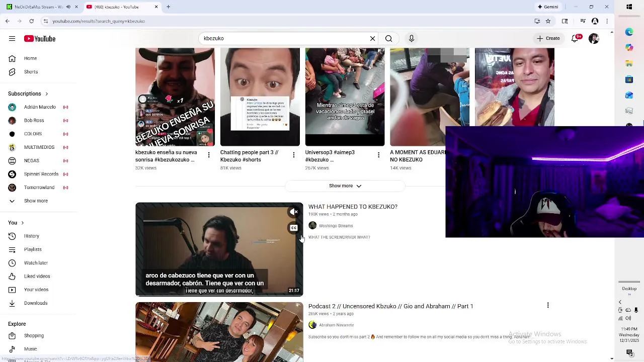Open options for 'Chatting people part 3' short
Viewport: 644px width, 362px height.
(x=294, y=155)
